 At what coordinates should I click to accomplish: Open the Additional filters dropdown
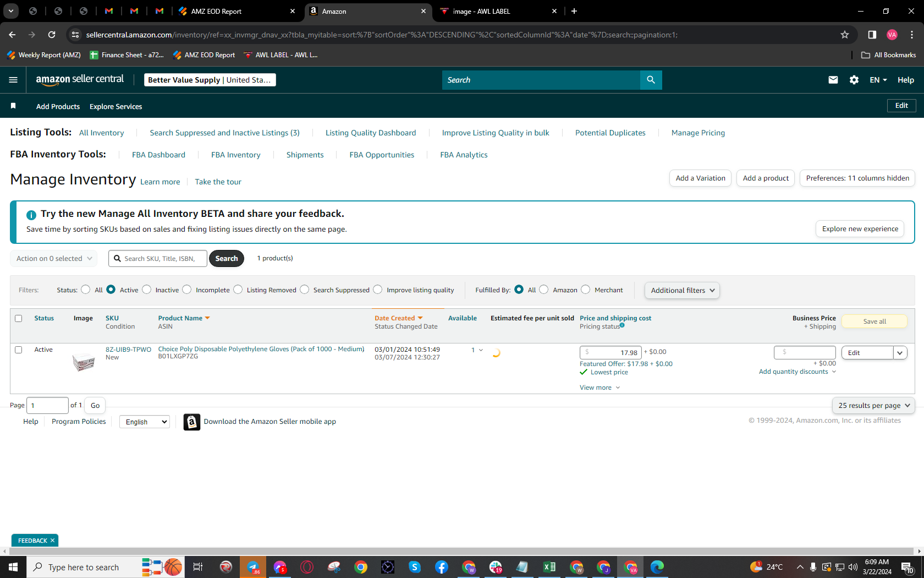pos(682,290)
